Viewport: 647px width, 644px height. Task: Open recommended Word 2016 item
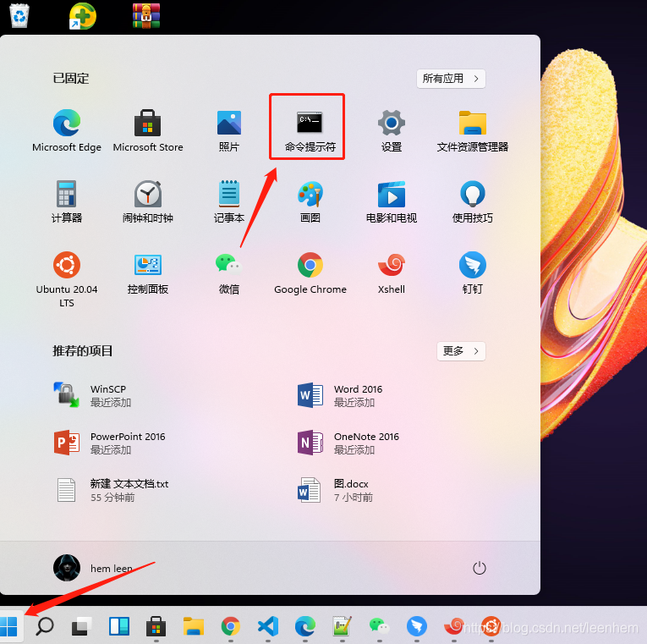(340, 395)
